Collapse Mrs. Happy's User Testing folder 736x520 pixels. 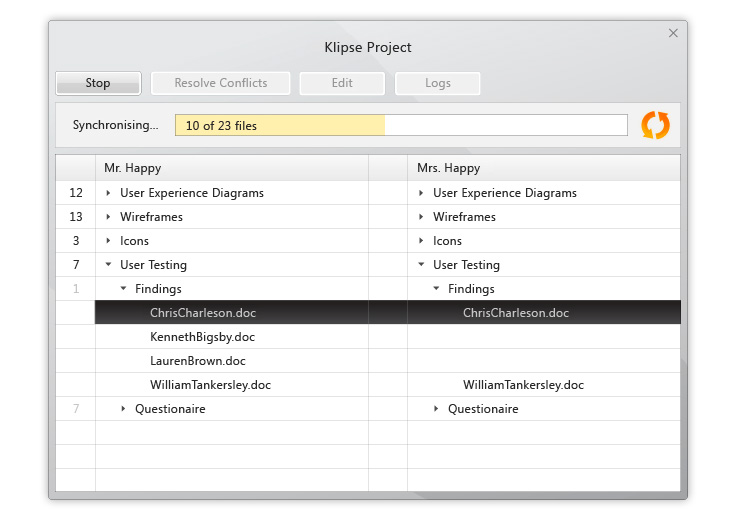421,265
